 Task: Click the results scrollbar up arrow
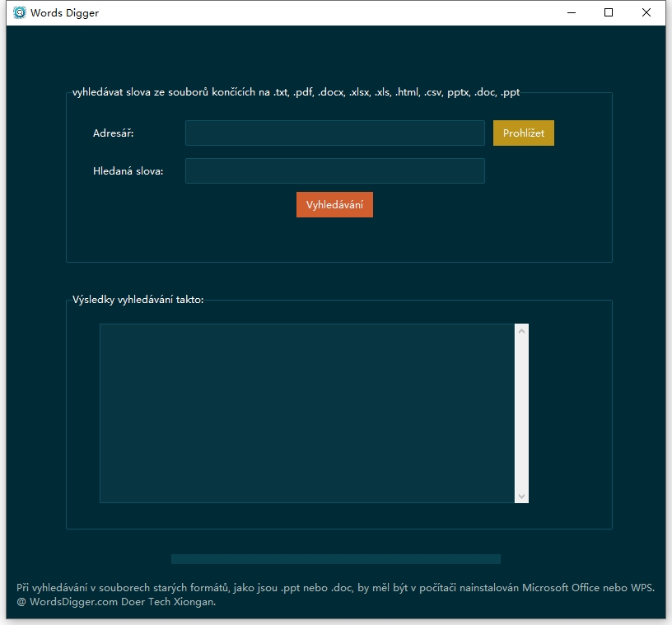(x=521, y=331)
